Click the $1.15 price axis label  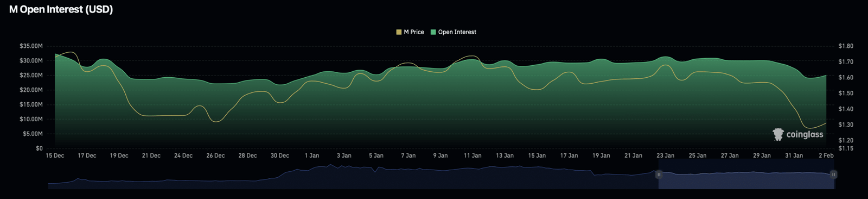tap(846, 148)
